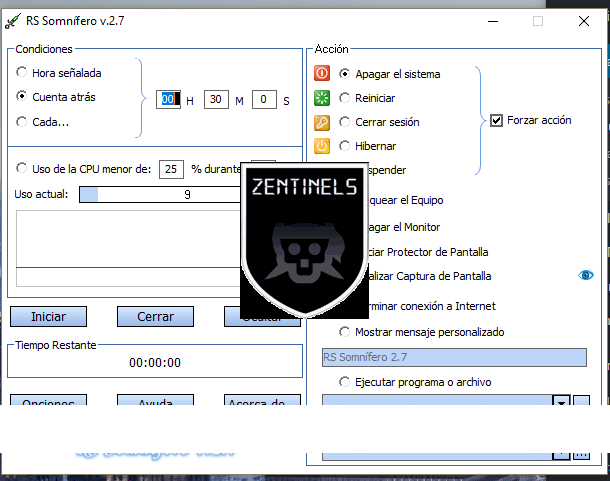Click the syringe app icon in the title bar
The image size is (610, 481).
(x=12, y=21)
